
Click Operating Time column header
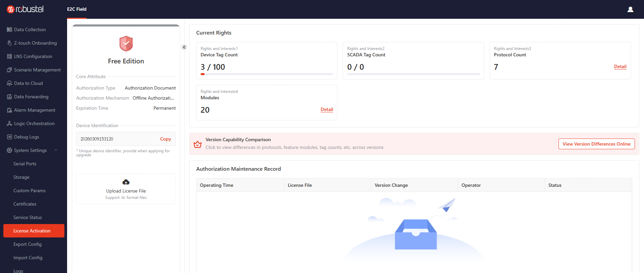[x=240, y=185]
